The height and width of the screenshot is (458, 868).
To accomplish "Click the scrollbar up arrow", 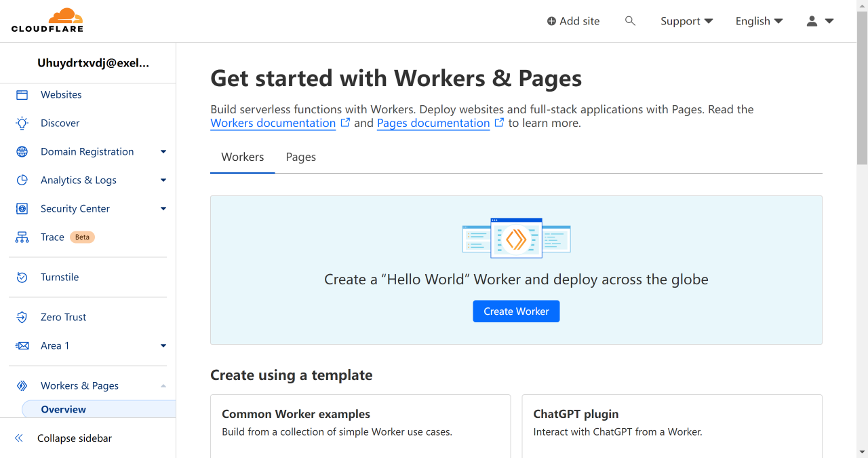I will (862, 5).
